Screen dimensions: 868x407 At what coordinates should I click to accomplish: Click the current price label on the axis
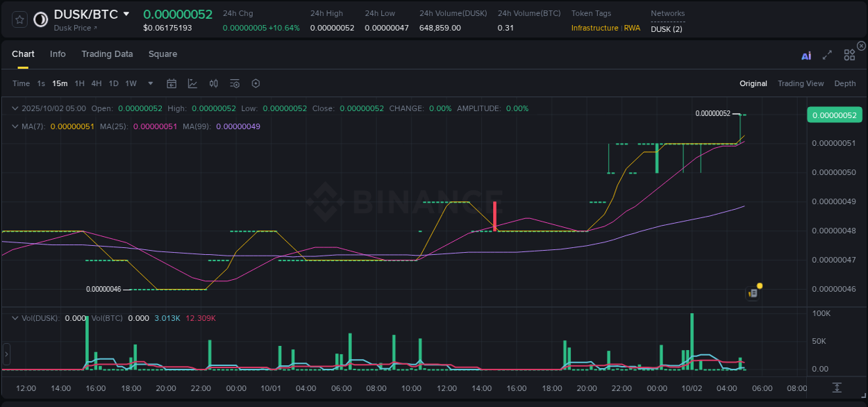(x=834, y=115)
